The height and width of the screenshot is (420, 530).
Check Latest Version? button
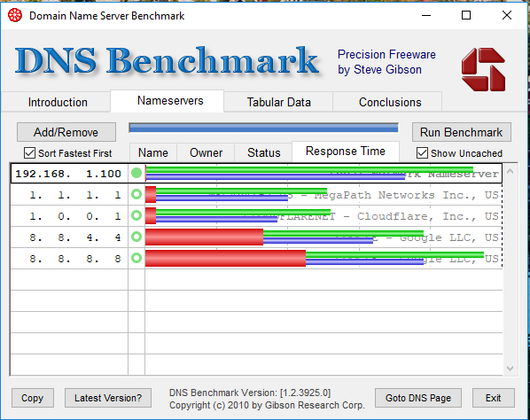coord(108,398)
